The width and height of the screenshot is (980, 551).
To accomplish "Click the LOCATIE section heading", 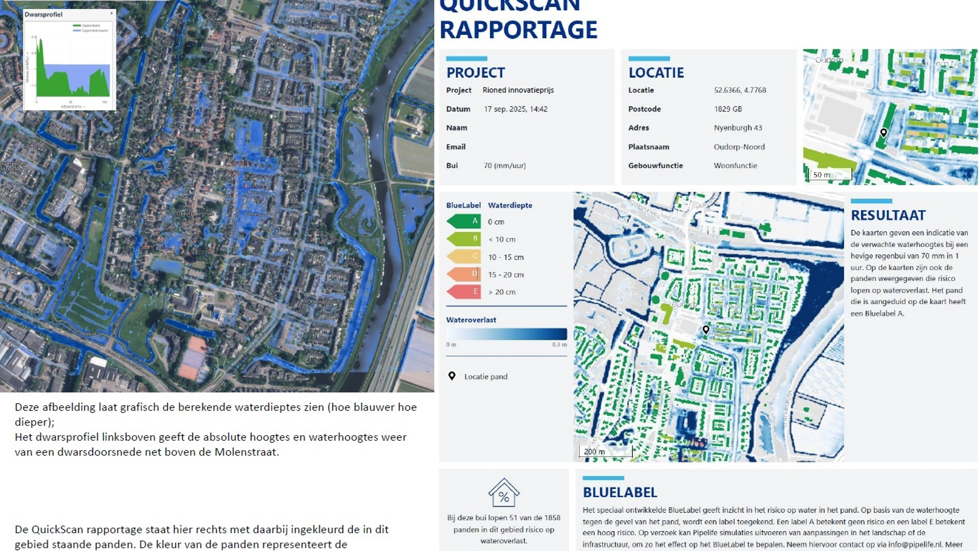I will point(656,72).
